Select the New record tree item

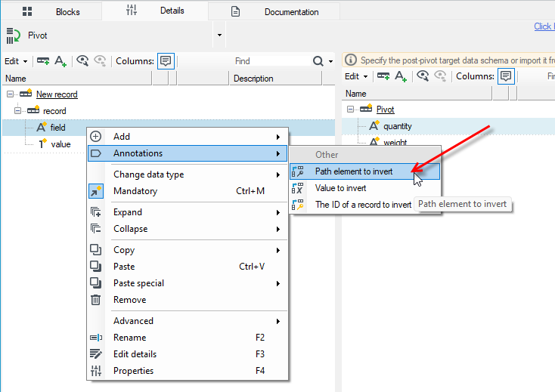point(57,94)
